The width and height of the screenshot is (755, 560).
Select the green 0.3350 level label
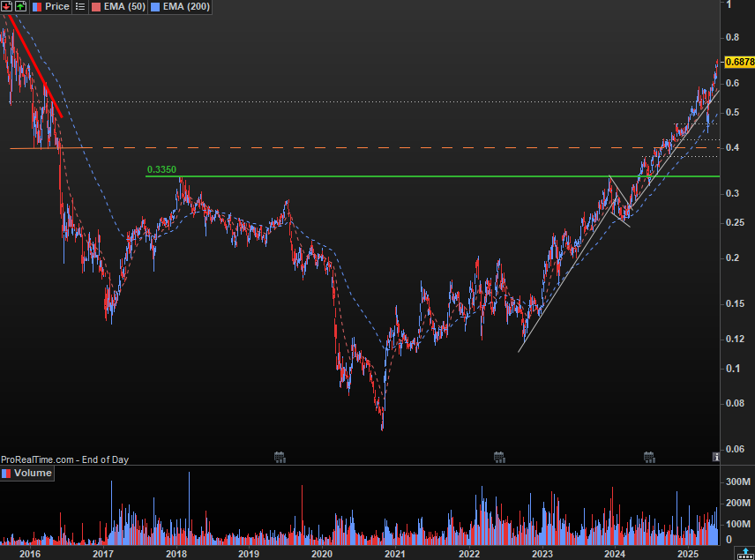161,169
